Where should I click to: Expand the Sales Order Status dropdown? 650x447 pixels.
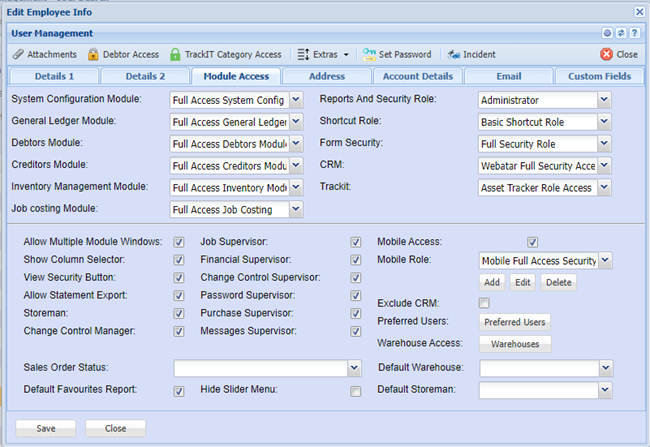point(353,368)
